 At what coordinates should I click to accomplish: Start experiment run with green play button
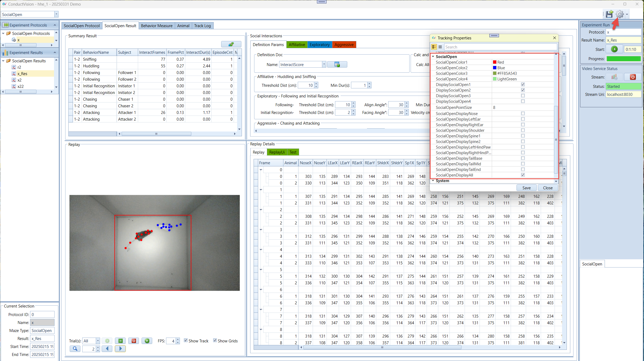click(614, 49)
